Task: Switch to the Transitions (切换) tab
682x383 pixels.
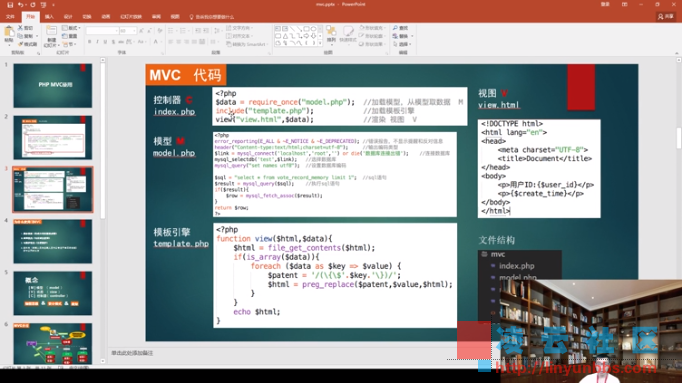Action: [87, 17]
